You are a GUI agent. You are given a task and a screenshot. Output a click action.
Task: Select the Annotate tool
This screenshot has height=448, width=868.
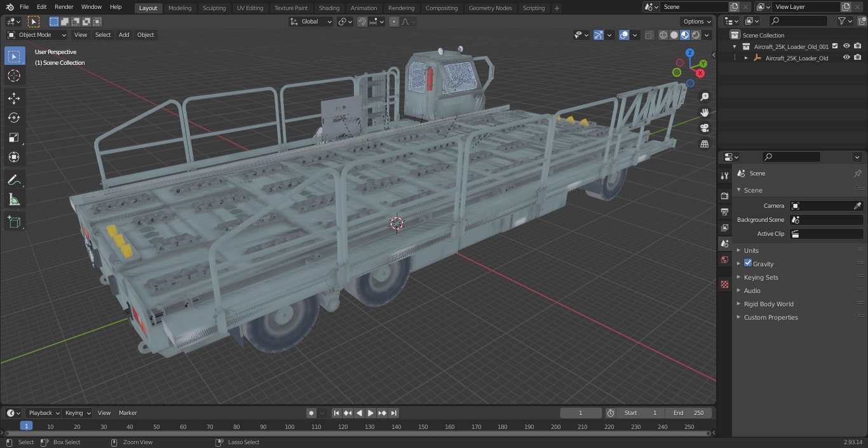click(14, 180)
